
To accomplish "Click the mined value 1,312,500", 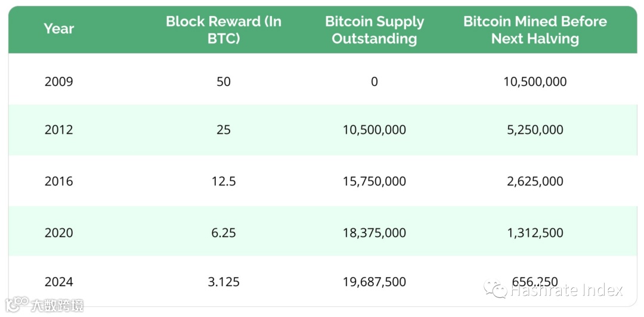I will (535, 233).
